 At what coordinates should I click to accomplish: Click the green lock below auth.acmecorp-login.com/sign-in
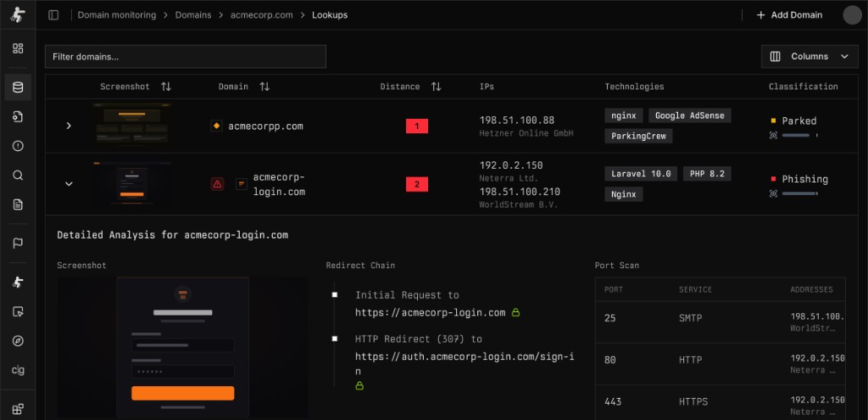point(359,386)
